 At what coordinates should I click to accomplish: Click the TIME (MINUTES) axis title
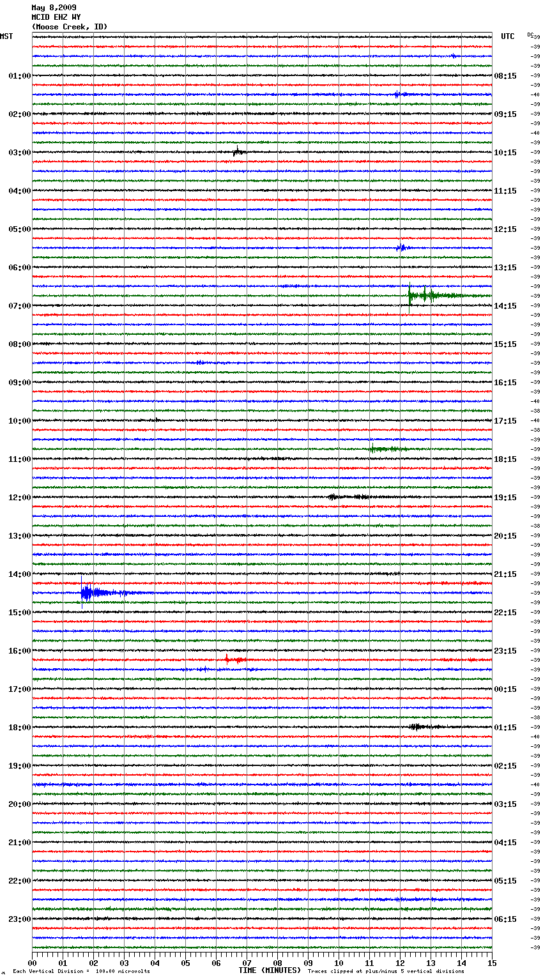click(270, 970)
